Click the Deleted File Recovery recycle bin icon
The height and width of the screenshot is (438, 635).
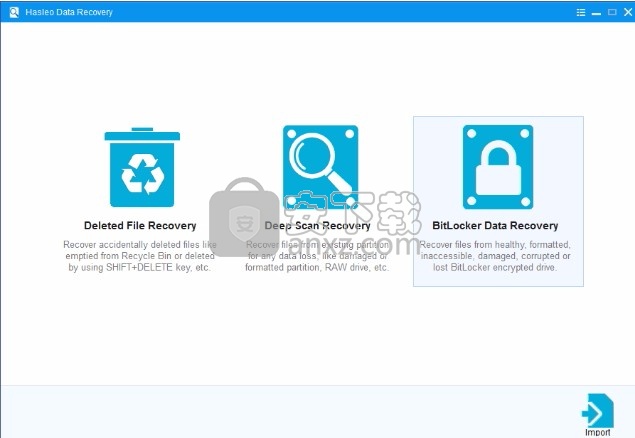click(142, 167)
